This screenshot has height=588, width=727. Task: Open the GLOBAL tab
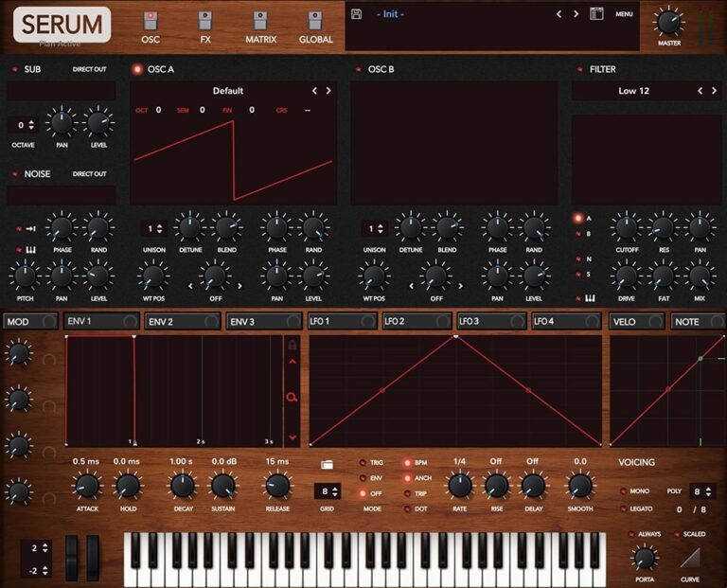click(316, 27)
